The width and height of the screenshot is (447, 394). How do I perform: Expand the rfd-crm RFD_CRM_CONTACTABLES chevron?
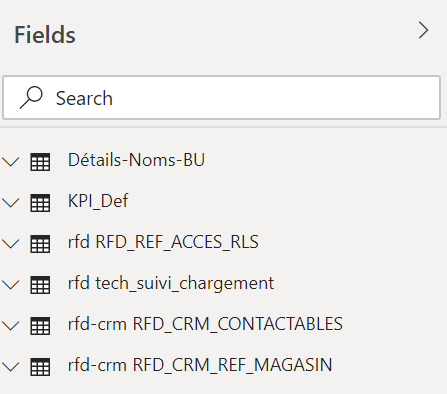[x=11, y=326]
